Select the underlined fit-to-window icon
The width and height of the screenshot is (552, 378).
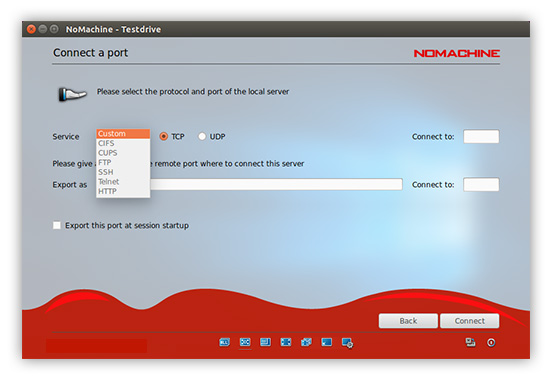pos(245,342)
